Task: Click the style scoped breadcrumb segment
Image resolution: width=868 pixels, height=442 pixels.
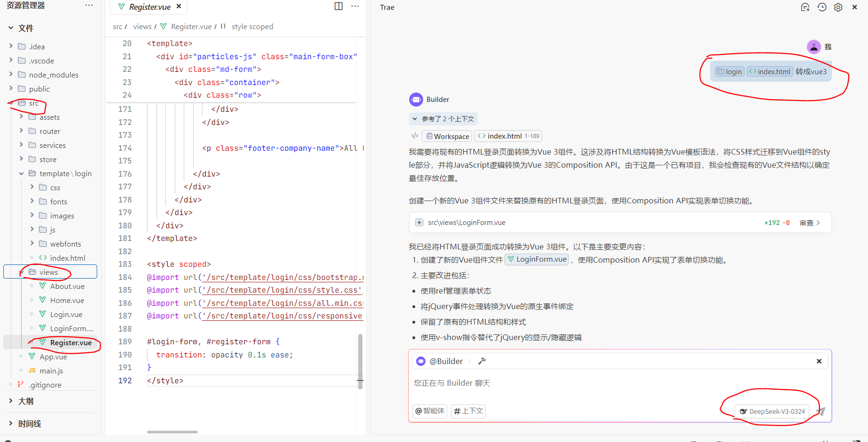Action: pos(252,27)
